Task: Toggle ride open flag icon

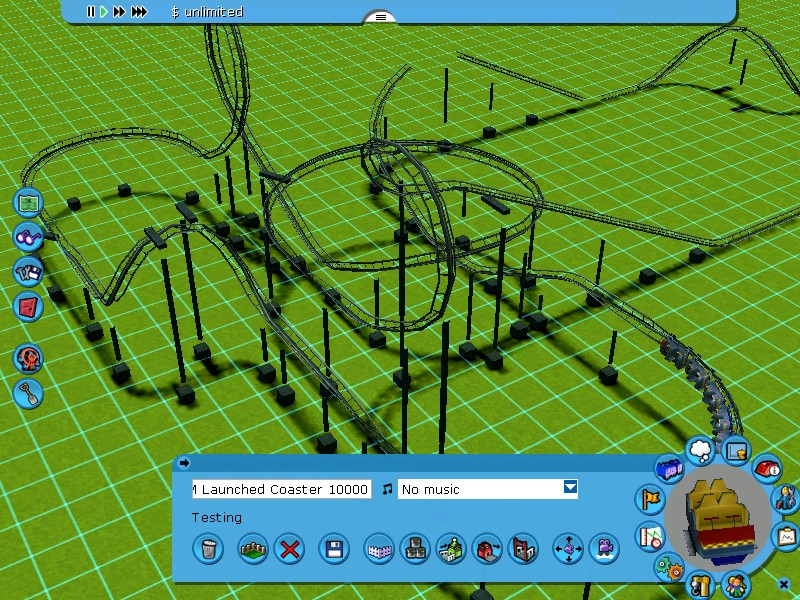Action: coord(651,497)
